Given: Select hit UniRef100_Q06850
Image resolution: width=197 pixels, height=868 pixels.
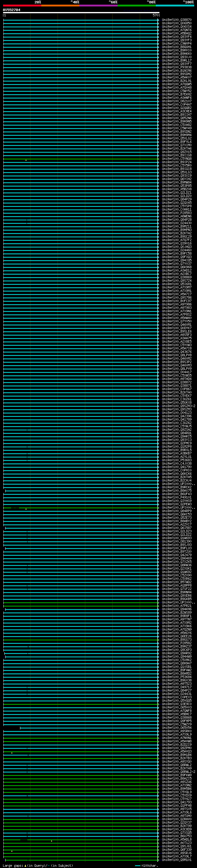Looking at the screenshot, I should click(x=177, y=23).
